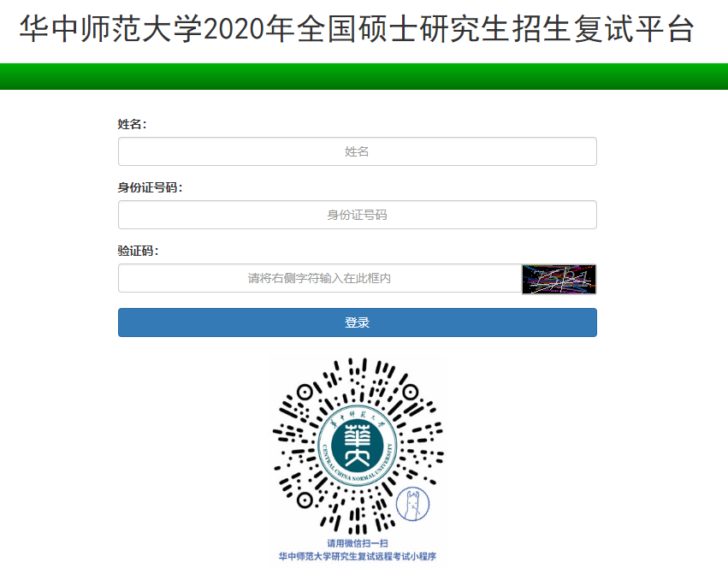Click the 验证码: field label
728x574 pixels.
(x=138, y=251)
